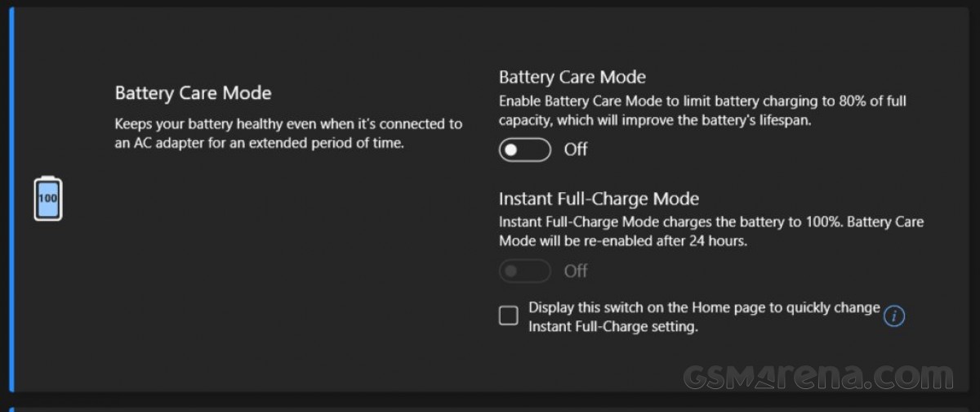Click the 're-enabled after 24 hours' text line
This screenshot has height=412, width=980.
(623, 241)
